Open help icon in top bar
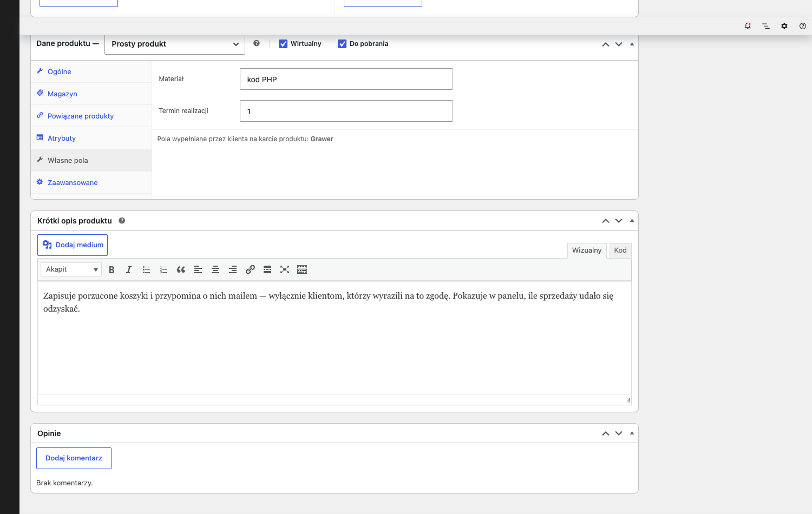Image resolution: width=812 pixels, height=514 pixels. 803,26
